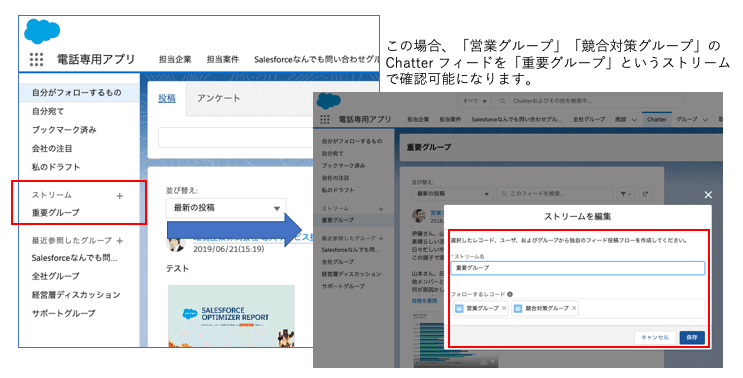Open the feed filter funnel in right screenshot
The width and height of the screenshot is (743, 378).
625,194
